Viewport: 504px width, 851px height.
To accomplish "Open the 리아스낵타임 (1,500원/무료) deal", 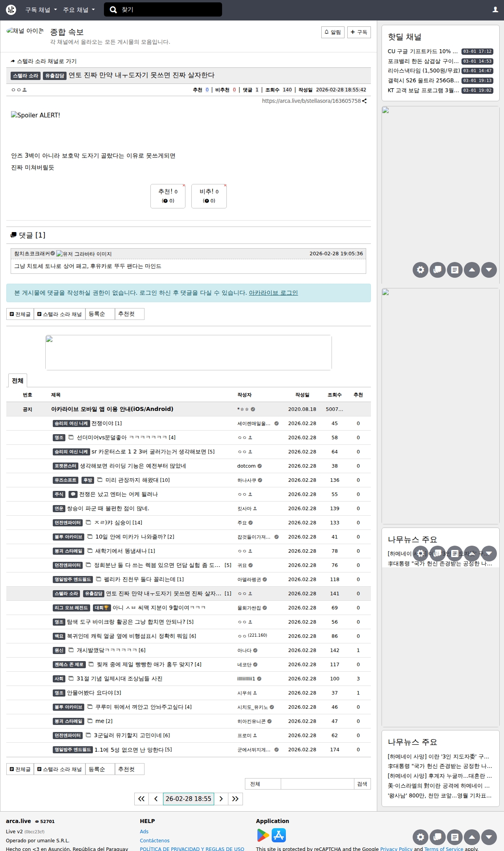I will (x=424, y=71).
